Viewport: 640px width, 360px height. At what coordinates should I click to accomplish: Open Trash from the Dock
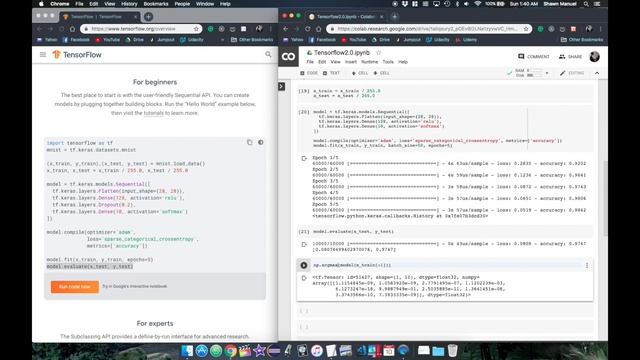pyautogui.click(x=453, y=350)
